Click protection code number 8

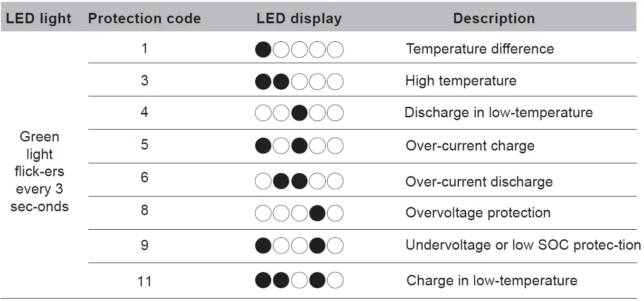144,210
